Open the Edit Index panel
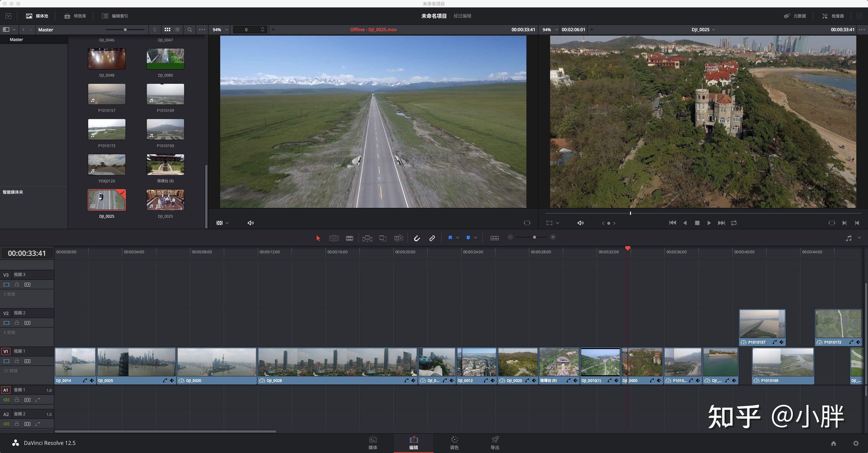 [x=115, y=16]
